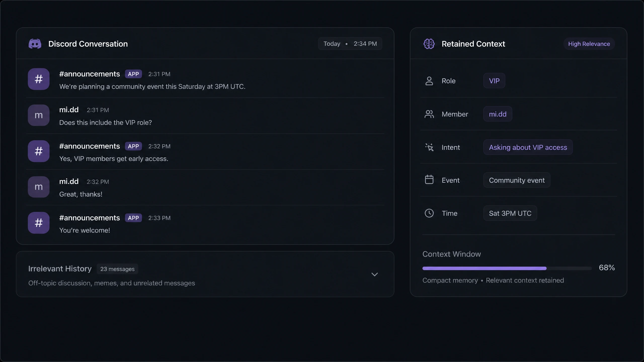Image resolution: width=644 pixels, height=362 pixels.
Task: Click the Member people icon
Action: click(429, 114)
